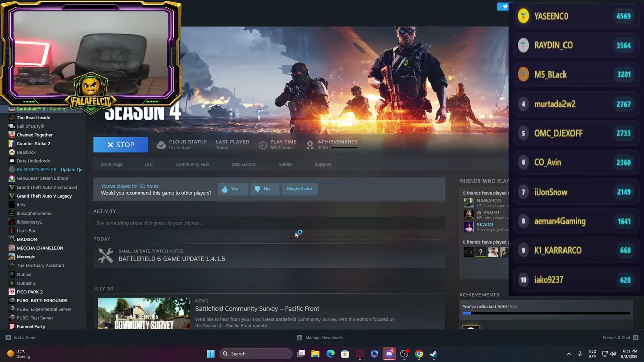Click the Dota Underlords game icon

[12, 161]
